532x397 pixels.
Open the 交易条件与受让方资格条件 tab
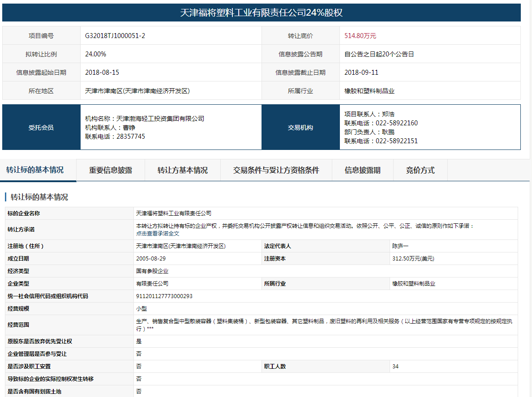click(x=276, y=170)
